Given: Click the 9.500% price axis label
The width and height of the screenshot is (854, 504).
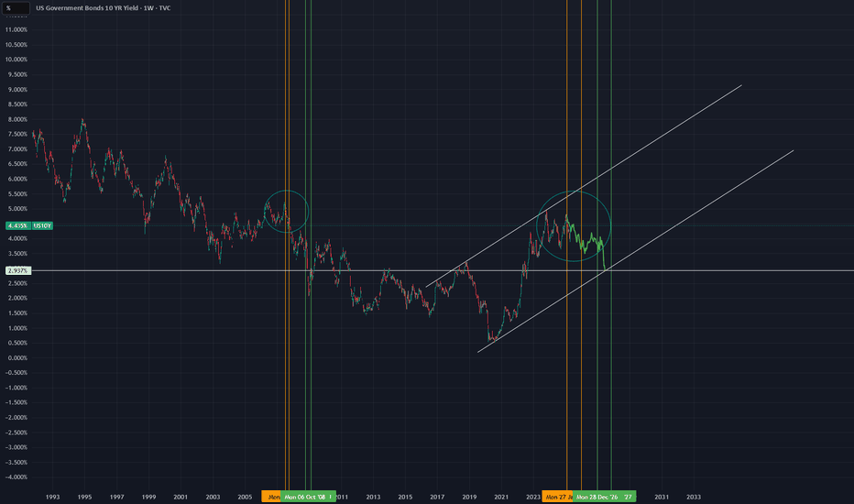Looking at the screenshot, I should click(x=16, y=74).
